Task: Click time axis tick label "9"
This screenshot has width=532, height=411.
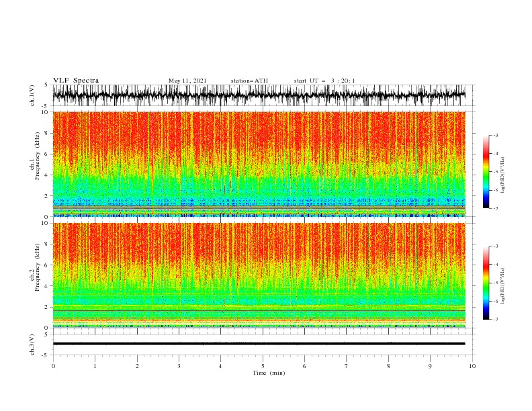Action: coord(430,366)
